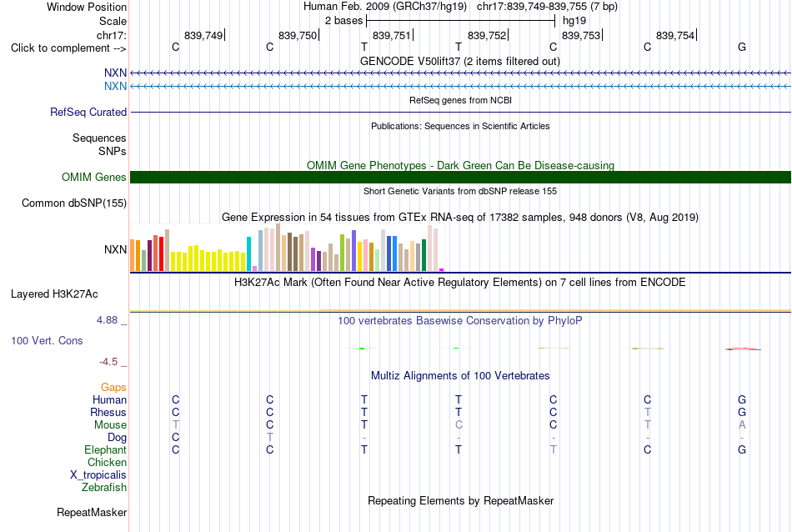Click the Rhesus species label
792x532 pixels.
pos(108,413)
